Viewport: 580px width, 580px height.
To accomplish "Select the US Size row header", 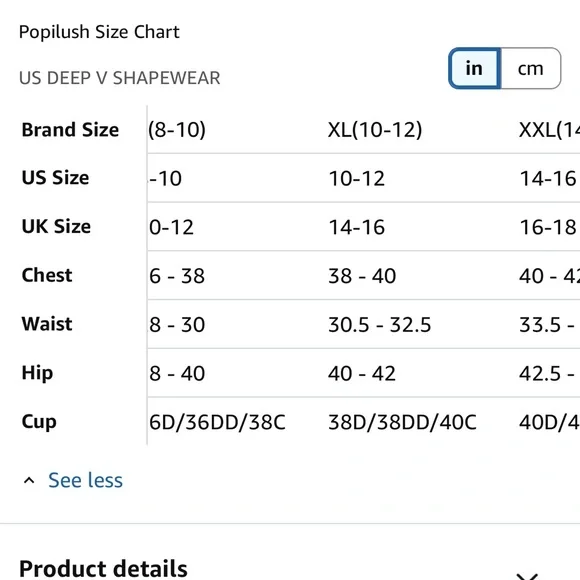I will 55,178.
